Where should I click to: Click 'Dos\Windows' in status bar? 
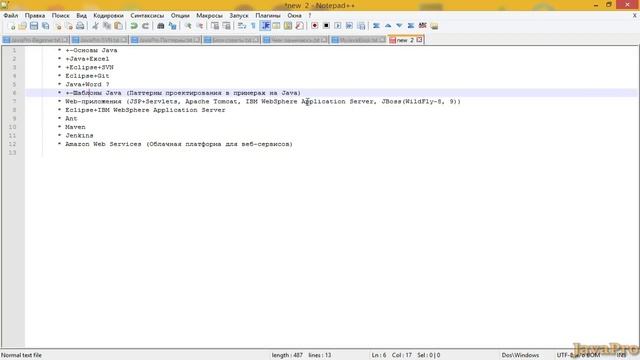[x=520, y=355]
